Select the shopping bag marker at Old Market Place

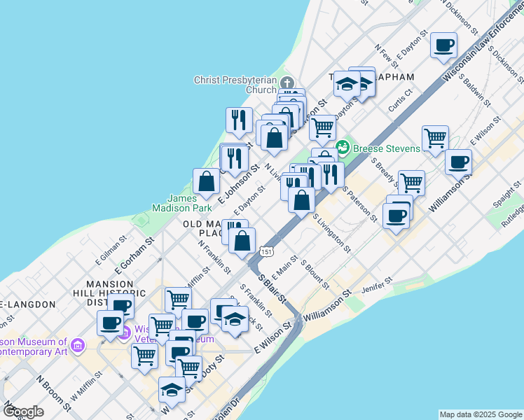pyautogui.click(x=242, y=241)
